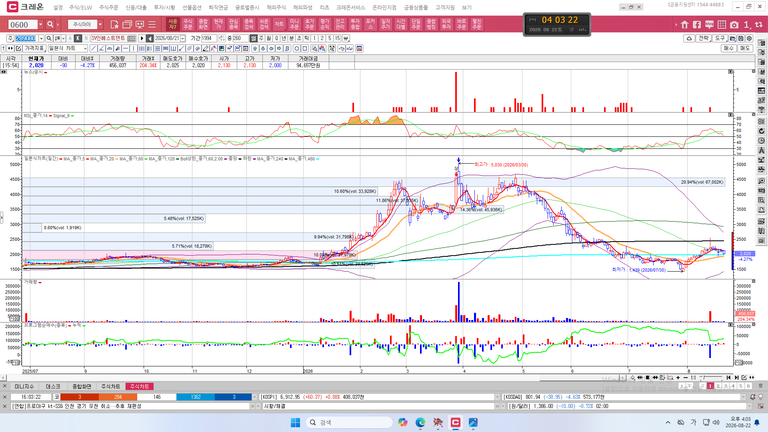Viewport: 768px width, 432px height.
Task: Toggle the 주 (weekly) period button
Action: pos(261,38)
